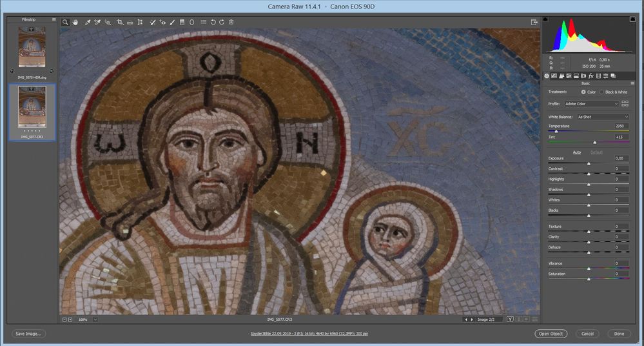This screenshot has height=346, width=644.
Task: Open the Detail panel tab
Action: (x=561, y=76)
